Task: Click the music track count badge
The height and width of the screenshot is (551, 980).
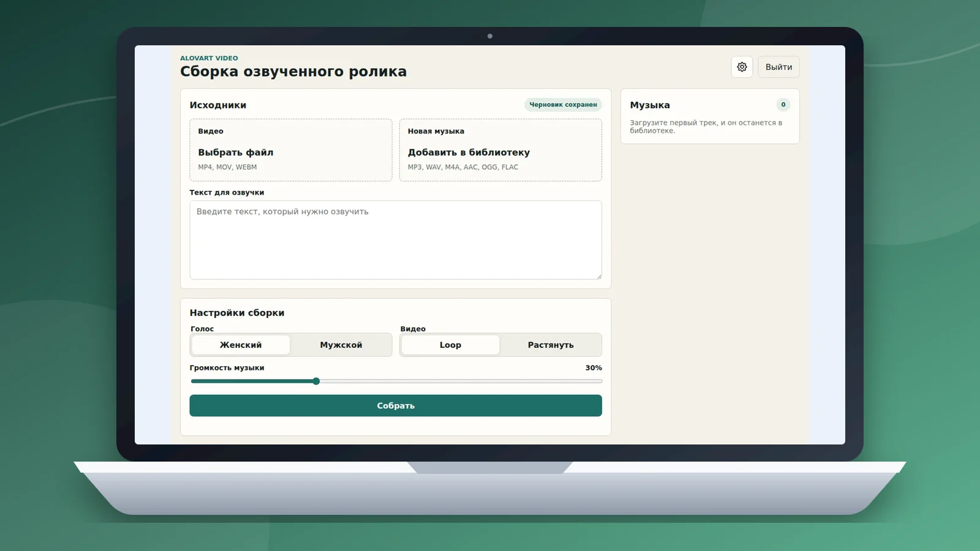Action: click(x=783, y=105)
